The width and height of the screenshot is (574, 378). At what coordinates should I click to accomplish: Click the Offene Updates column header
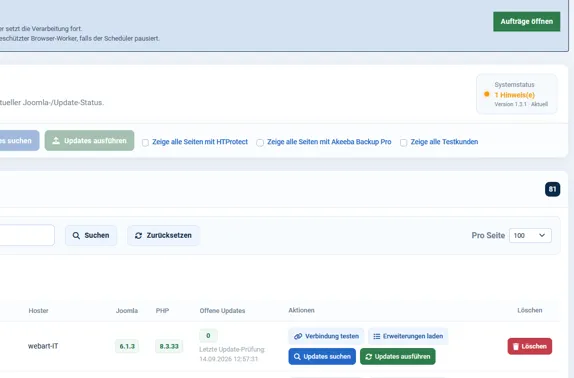click(222, 311)
